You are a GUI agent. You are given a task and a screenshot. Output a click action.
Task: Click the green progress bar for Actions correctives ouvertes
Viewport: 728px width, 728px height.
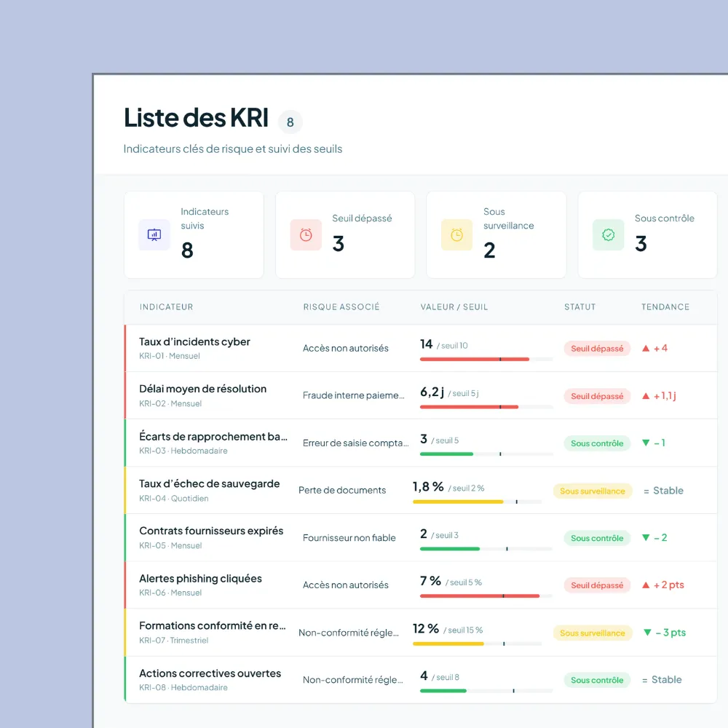(x=486, y=691)
